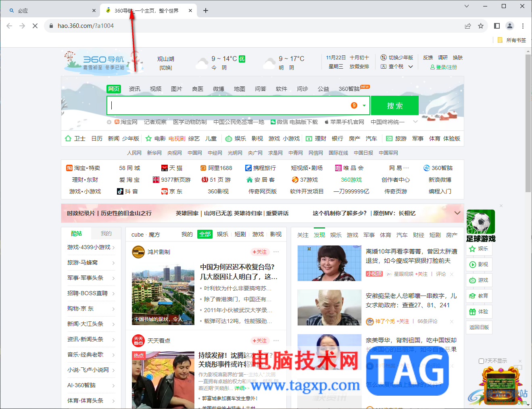Viewport: 532px width, 409px height.
Task: Expand 游戏·4399小游戏 row arrow
Action: 113,247
